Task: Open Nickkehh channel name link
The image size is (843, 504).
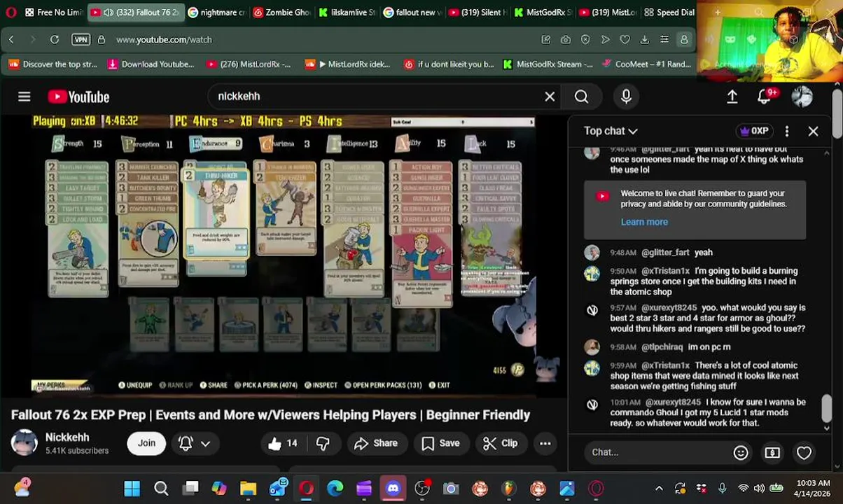Action: (x=67, y=437)
